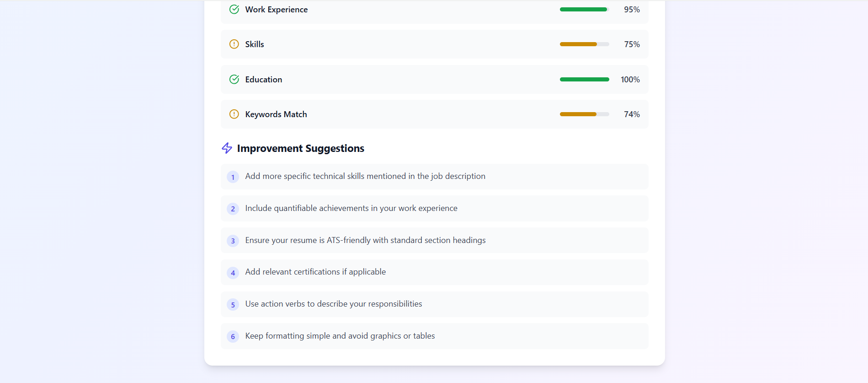Click the Education 100% progress bar

(584, 79)
